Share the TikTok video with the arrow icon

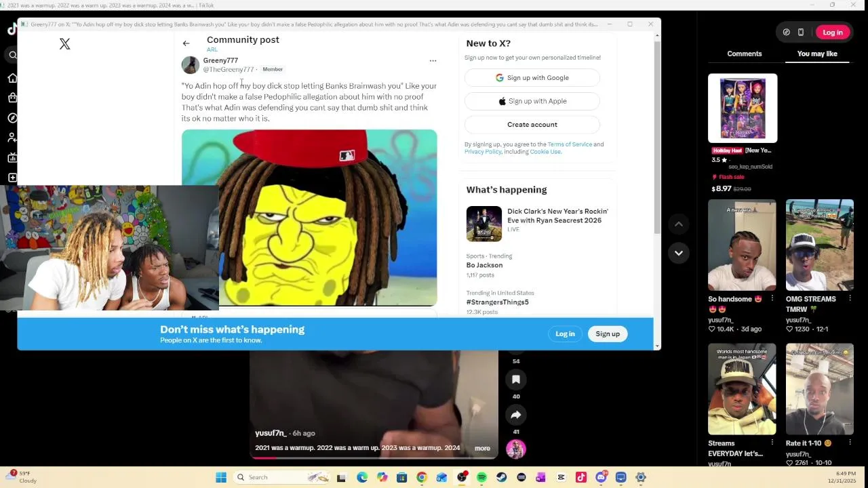[516, 415]
